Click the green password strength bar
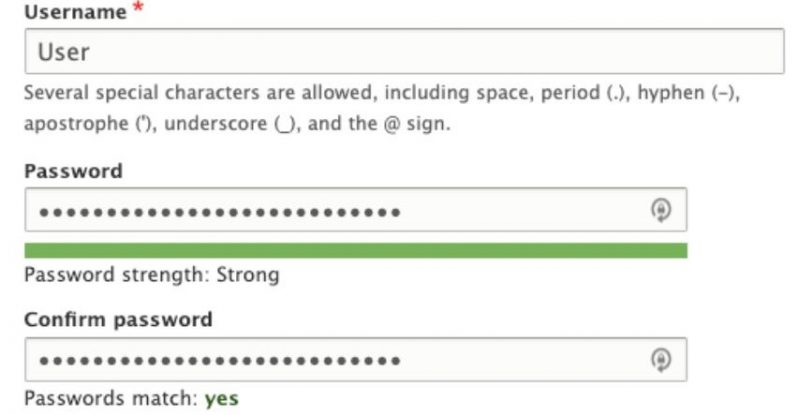 click(355, 251)
